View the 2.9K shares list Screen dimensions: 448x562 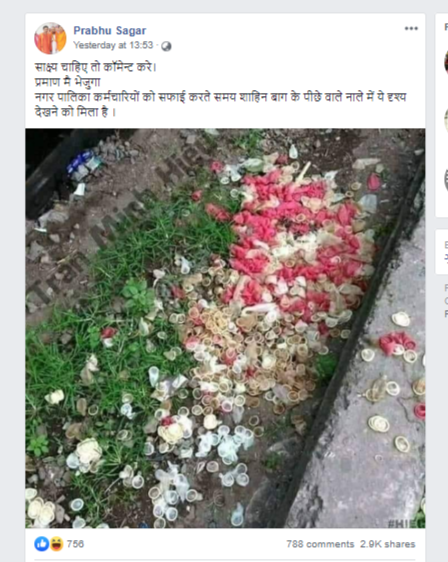point(387,544)
